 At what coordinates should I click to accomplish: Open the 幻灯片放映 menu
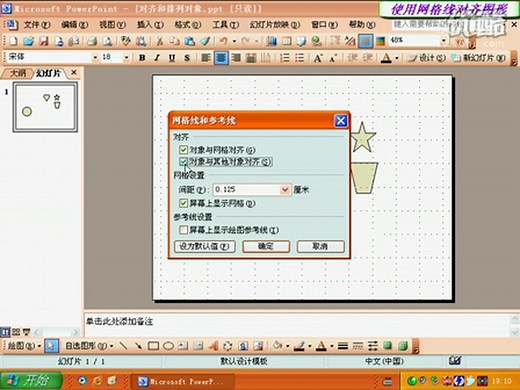(275, 25)
